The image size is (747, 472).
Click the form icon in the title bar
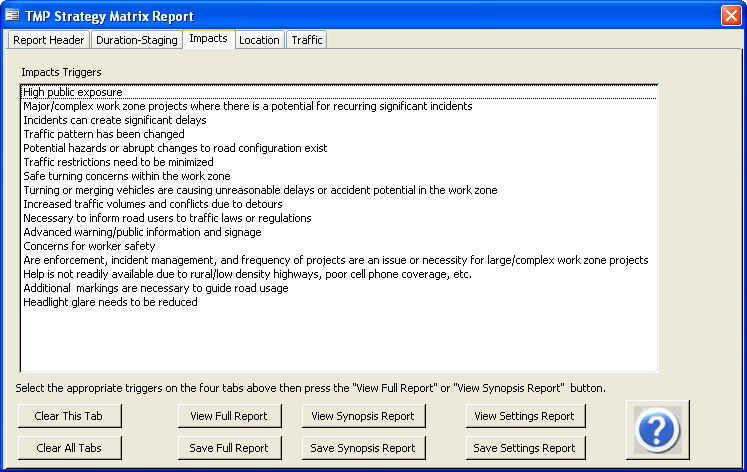click(12, 16)
